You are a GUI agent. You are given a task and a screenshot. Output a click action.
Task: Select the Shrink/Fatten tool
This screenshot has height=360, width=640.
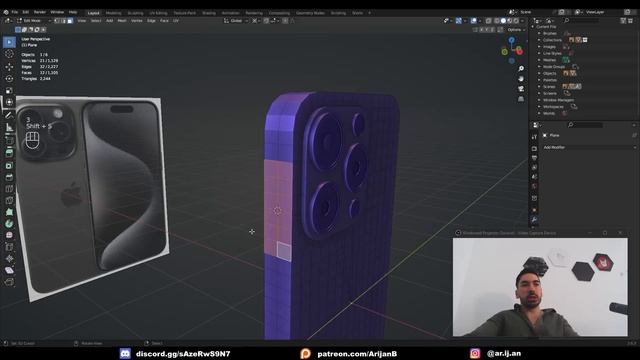(x=9, y=258)
